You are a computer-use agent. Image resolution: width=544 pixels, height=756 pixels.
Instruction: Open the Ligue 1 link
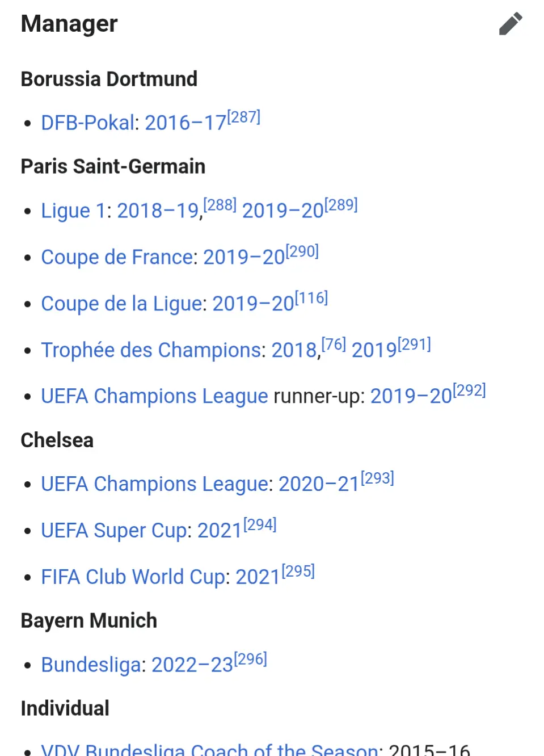pyautogui.click(x=73, y=211)
